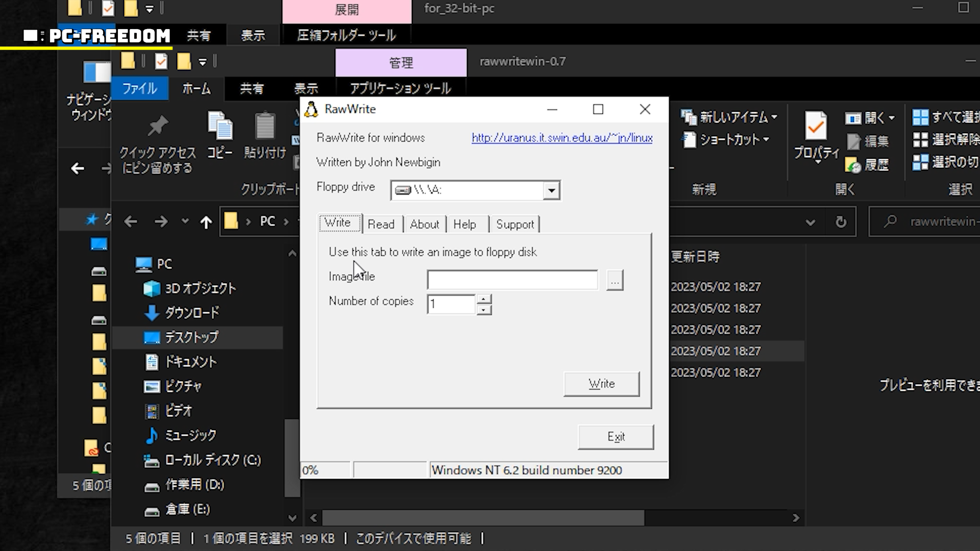Image resolution: width=980 pixels, height=551 pixels.
Task: Click the pin to Quick Access icon
Action: point(157,127)
